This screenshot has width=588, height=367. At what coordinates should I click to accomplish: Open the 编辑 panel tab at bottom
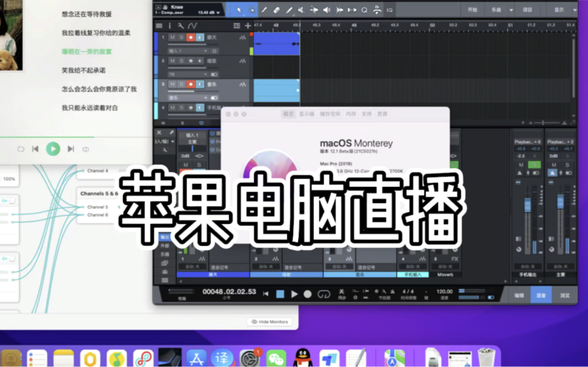[519, 295]
